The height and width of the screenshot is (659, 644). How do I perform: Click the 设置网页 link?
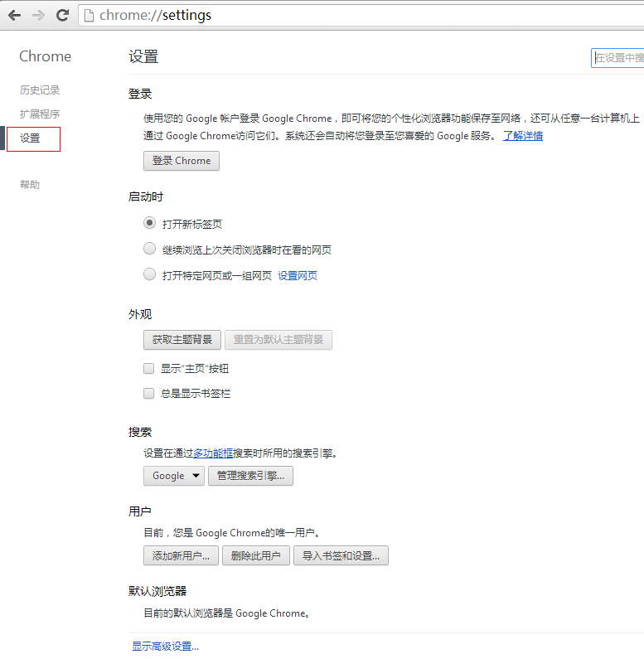(298, 276)
